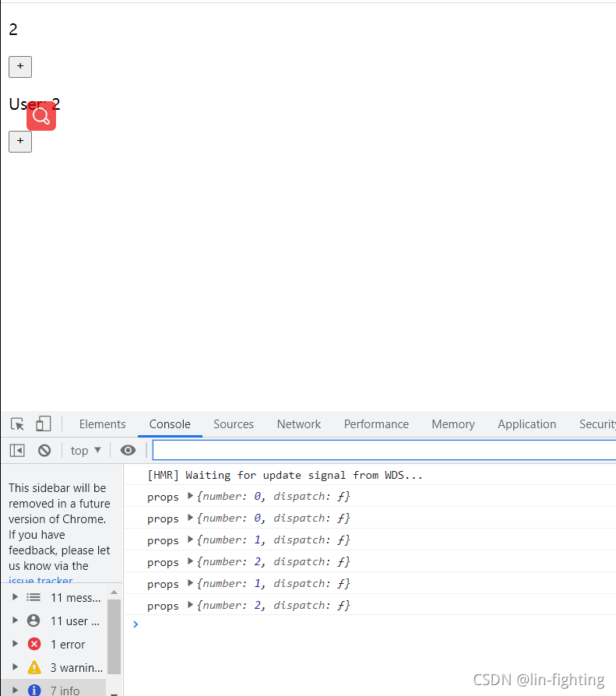The width and height of the screenshot is (616, 696).
Task: Click the sidebar scrollbar up arrow
Action: coord(114,592)
